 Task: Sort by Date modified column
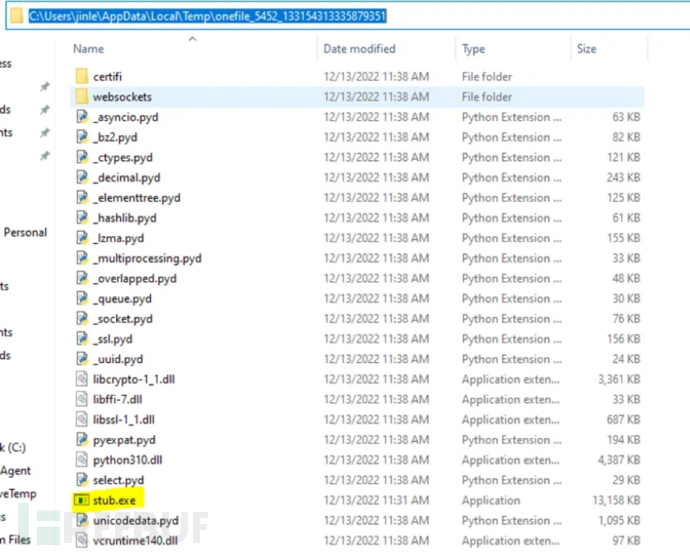[359, 48]
